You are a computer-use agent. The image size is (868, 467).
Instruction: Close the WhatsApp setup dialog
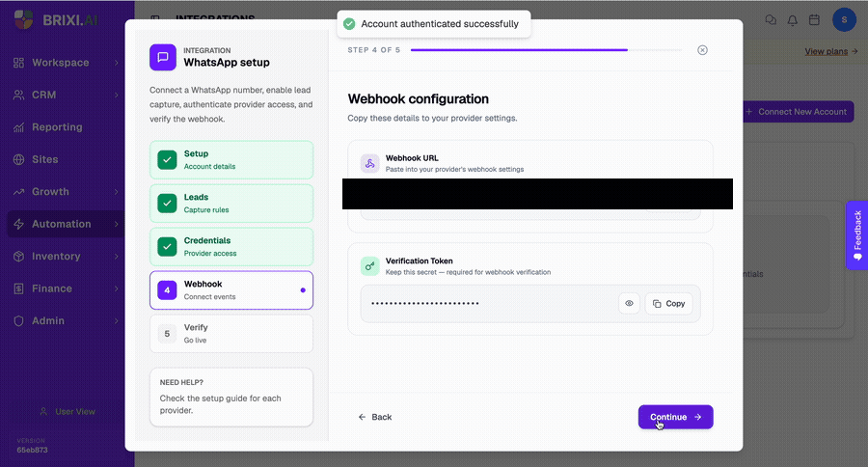coord(702,50)
